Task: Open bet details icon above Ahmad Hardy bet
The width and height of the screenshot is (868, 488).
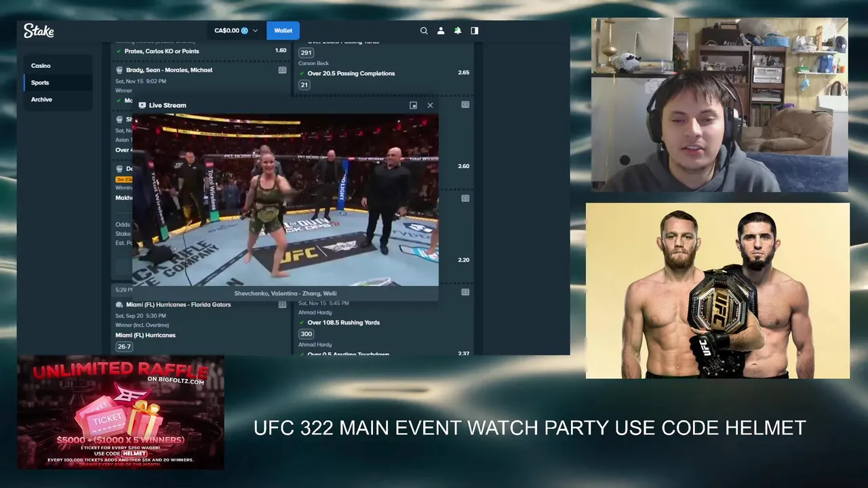Action: [465, 292]
